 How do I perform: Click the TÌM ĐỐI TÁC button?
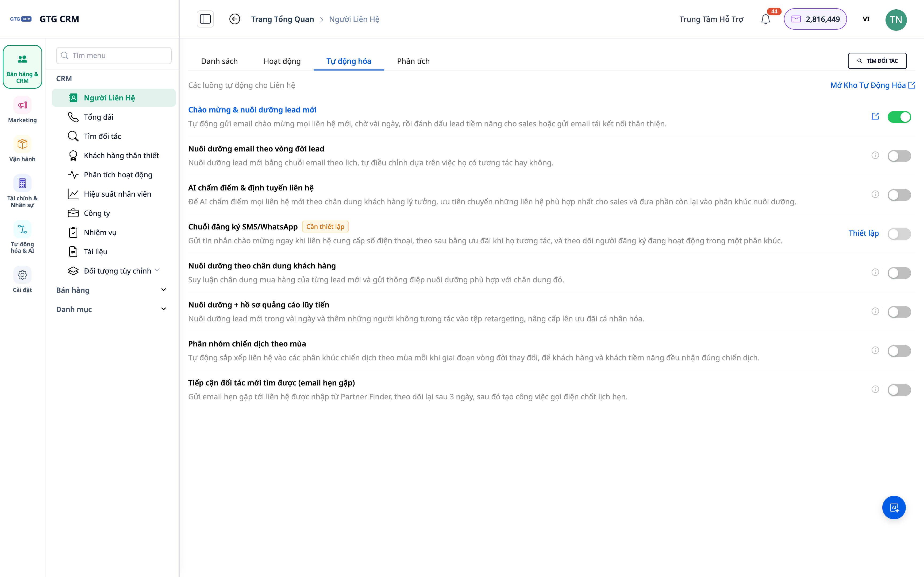point(877,61)
